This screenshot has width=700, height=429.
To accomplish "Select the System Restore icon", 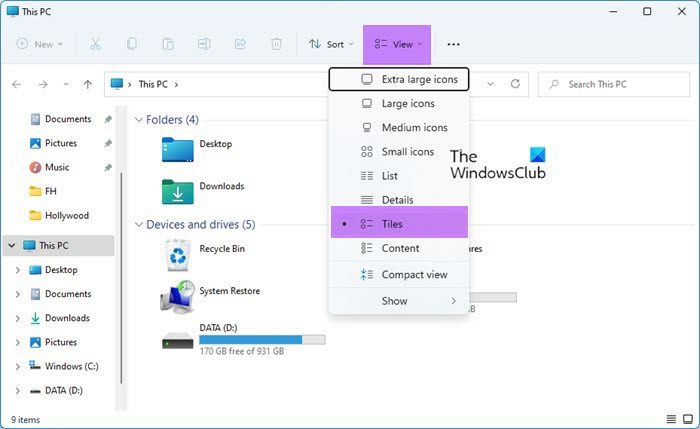I will tap(178, 297).
